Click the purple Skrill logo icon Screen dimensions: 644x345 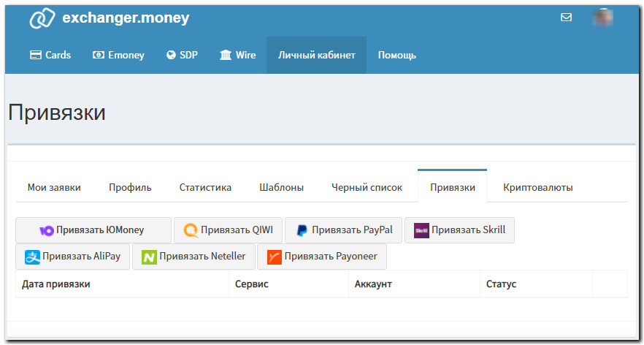click(x=421, y=230)
